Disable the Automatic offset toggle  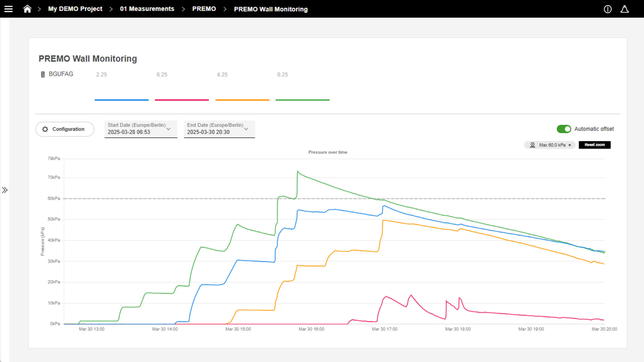pos(563,129)
